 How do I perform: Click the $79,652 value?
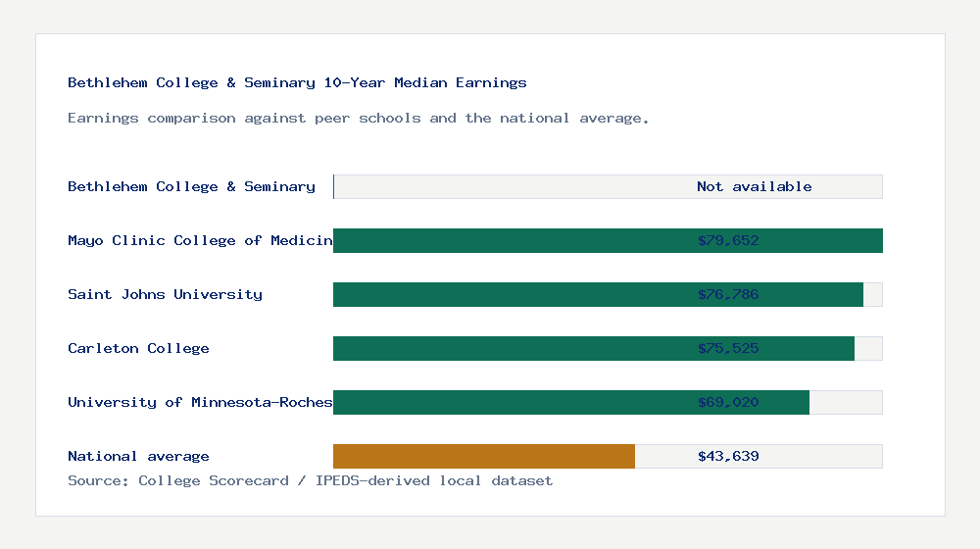728,241
